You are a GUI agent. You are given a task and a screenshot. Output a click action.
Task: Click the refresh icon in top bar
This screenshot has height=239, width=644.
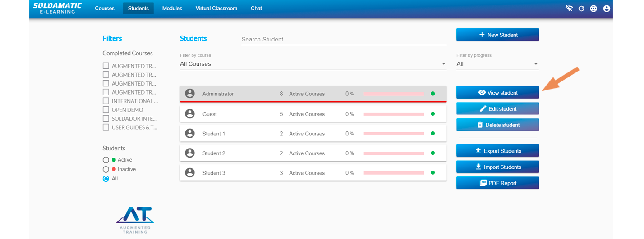[581, 9]
